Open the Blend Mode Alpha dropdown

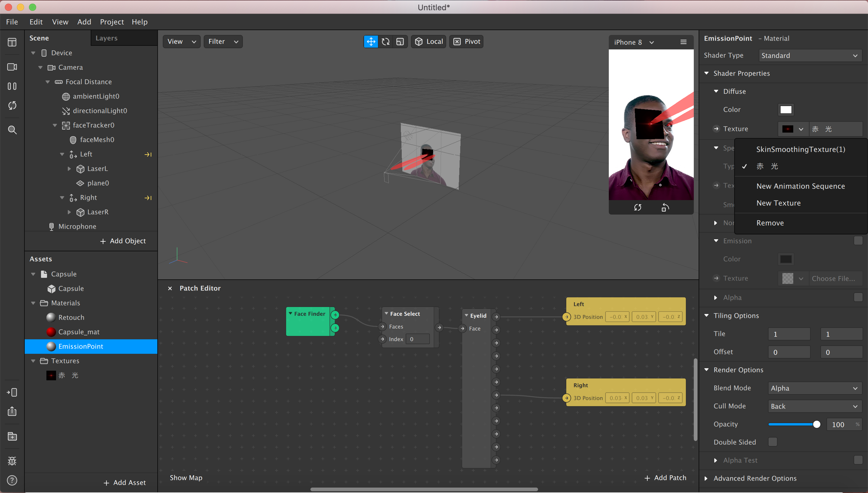coord(815,388)
